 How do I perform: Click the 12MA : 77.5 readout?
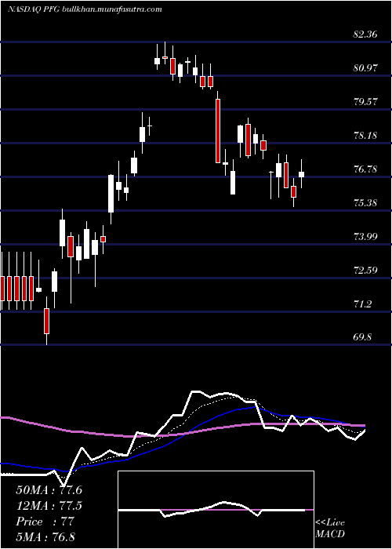click(x=49, y=506)
